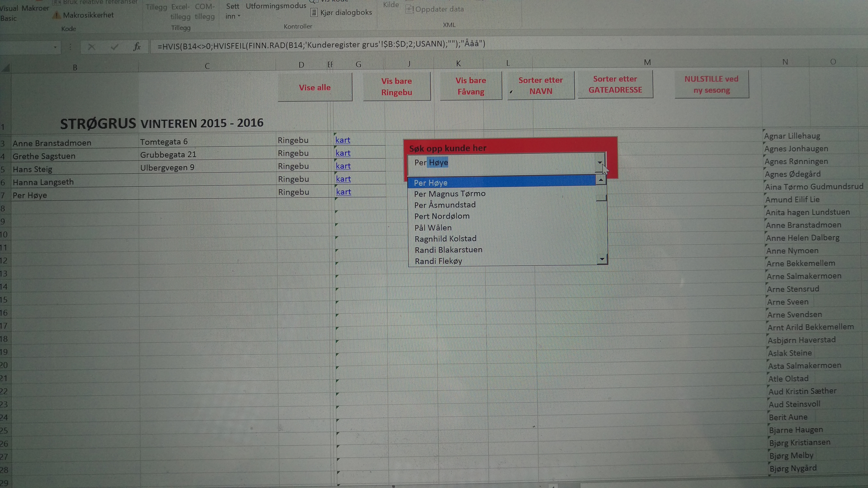This screenshot has width=868, height=488.
Task: Open the Makroer list
Action: click(x=35, y=8)
